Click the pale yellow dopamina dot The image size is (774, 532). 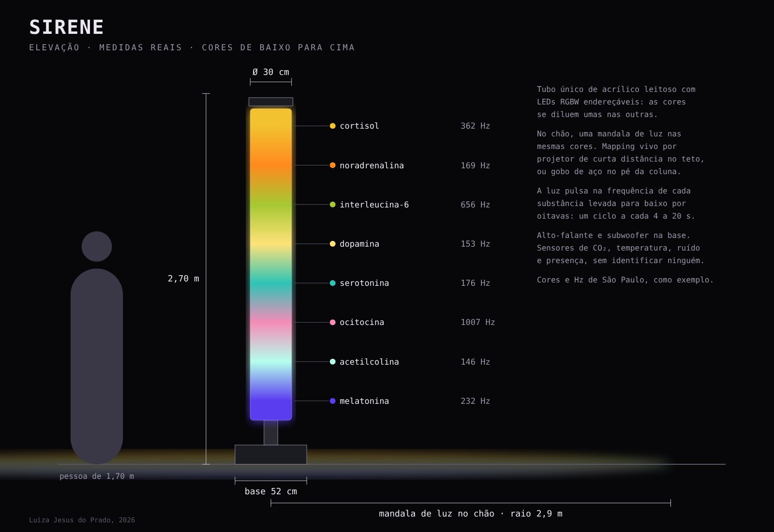[x=332, y=244]
